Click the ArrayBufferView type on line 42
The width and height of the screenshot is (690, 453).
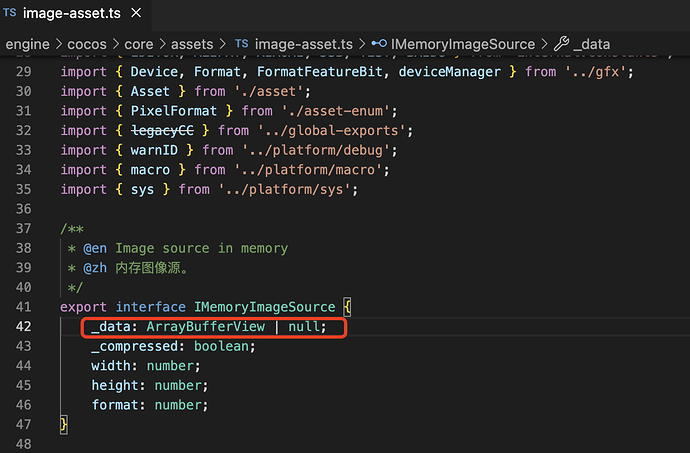(x=212, y=327)
